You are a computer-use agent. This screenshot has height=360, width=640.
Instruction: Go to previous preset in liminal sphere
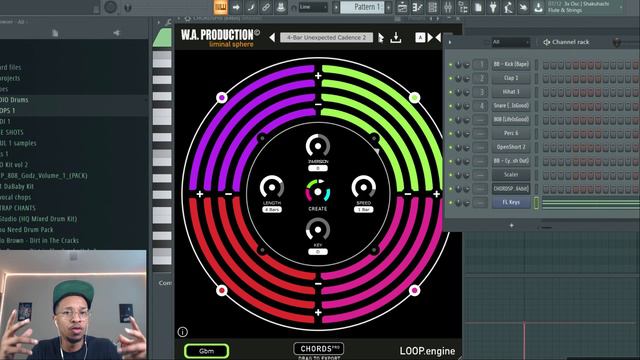coord(272,38)
